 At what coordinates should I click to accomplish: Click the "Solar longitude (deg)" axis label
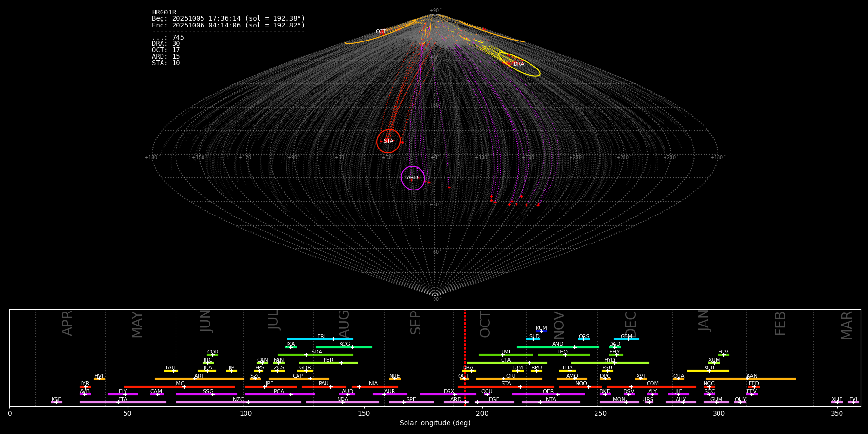coord(435,423)
